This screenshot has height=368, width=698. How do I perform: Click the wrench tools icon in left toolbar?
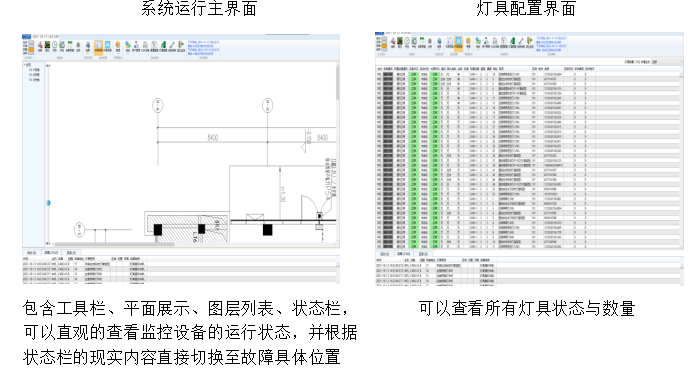[x=173, y=44]
